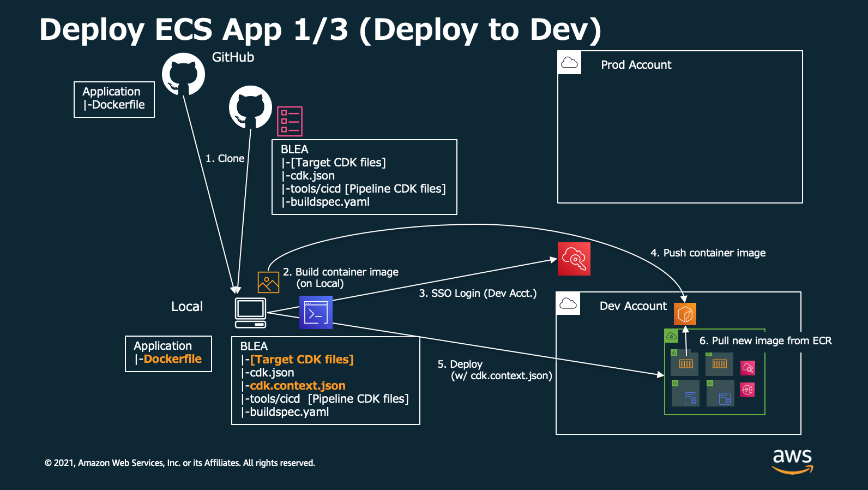Image resolution: width=868 pixels, height=490 pixels.
Task: Click the 'BLEA' heading in the GitHub box
Action: point(294,150)
